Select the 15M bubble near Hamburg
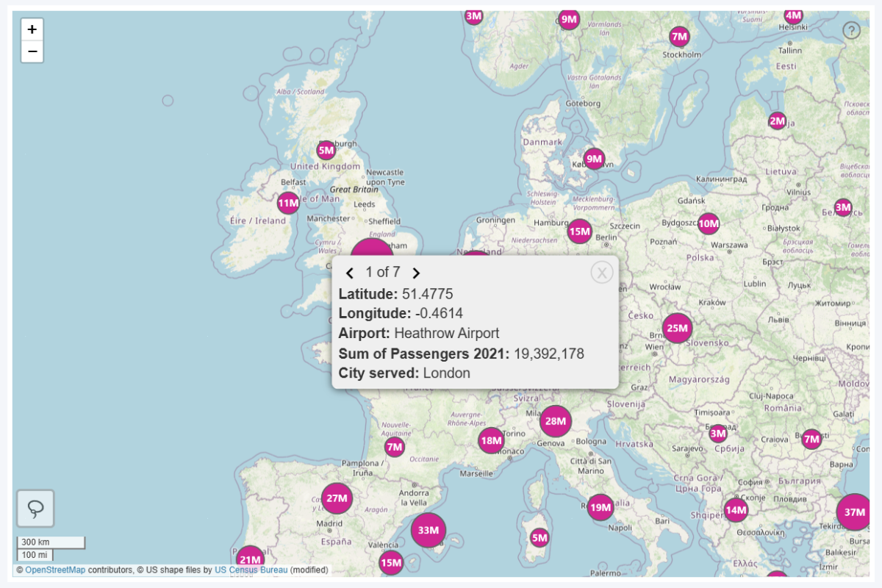882x588 pixels. tap(579, 232)
